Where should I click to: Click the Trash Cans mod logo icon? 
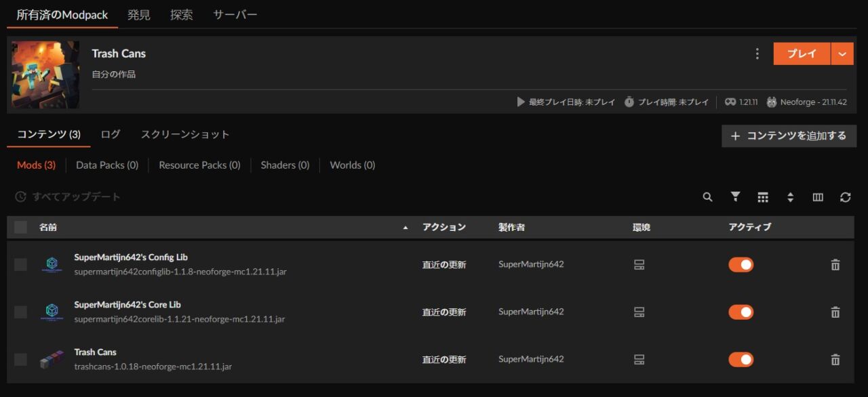tap(52, 359)
